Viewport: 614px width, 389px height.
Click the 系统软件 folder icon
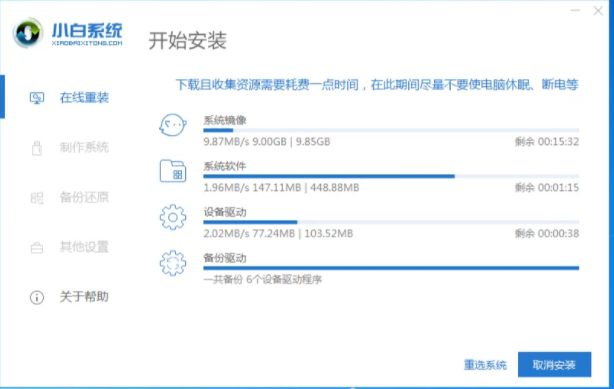[x=173, y=171]
